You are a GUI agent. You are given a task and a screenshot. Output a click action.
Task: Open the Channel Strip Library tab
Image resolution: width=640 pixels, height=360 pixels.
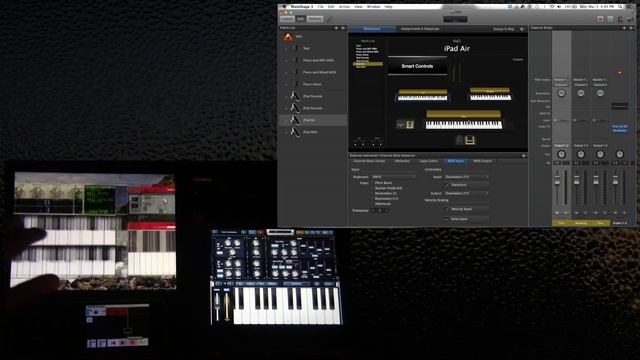click(369, 161)
